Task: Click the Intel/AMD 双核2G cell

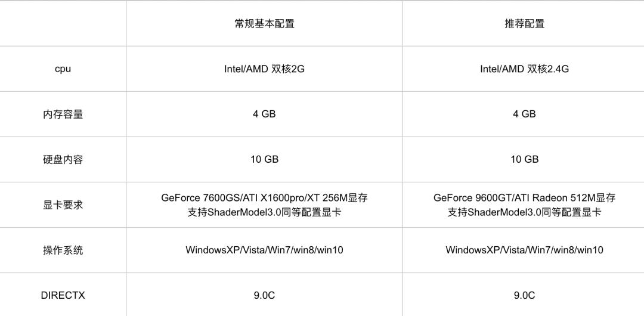Action: [x=264, y=69]
